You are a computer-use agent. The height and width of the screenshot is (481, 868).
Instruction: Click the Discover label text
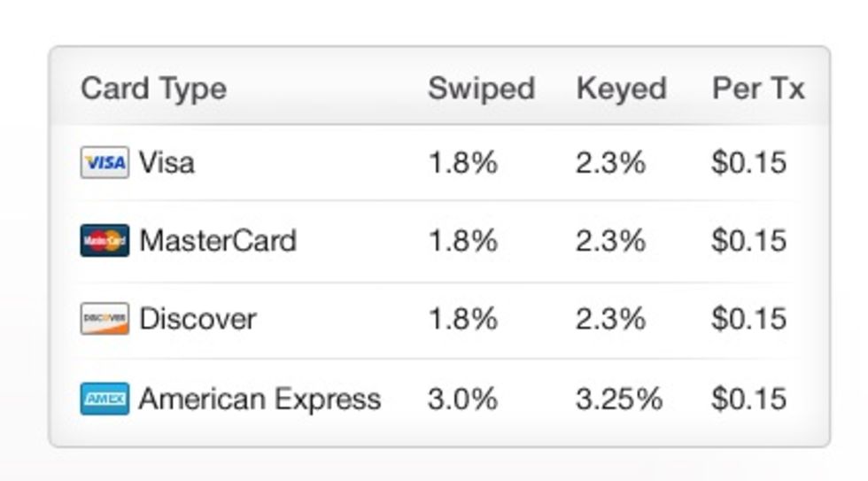pos(198,319)
